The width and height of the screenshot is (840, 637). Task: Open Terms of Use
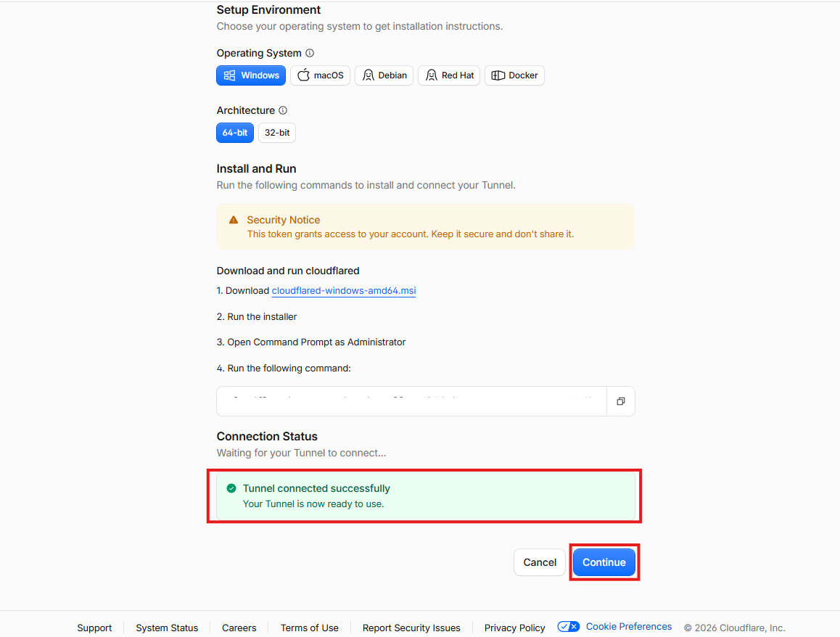click(x=309, y=628)
